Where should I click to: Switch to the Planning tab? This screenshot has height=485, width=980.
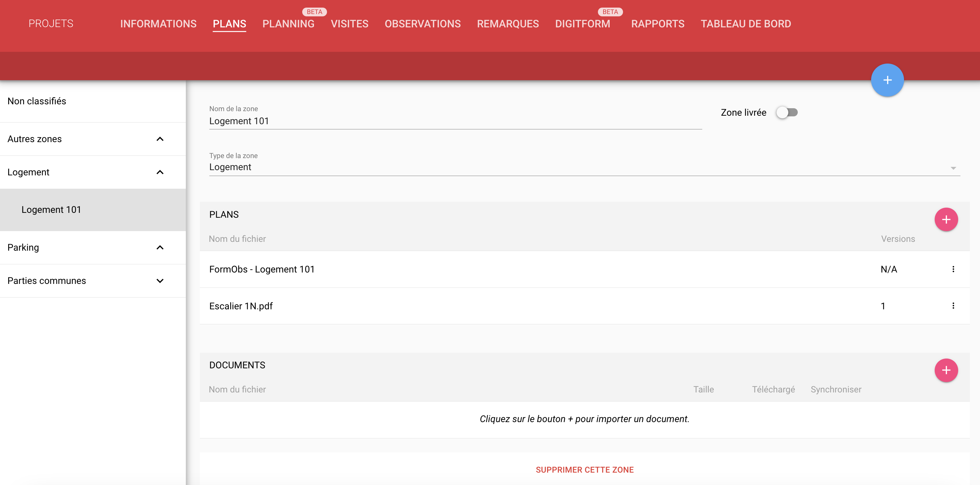[x=288, y=24]
